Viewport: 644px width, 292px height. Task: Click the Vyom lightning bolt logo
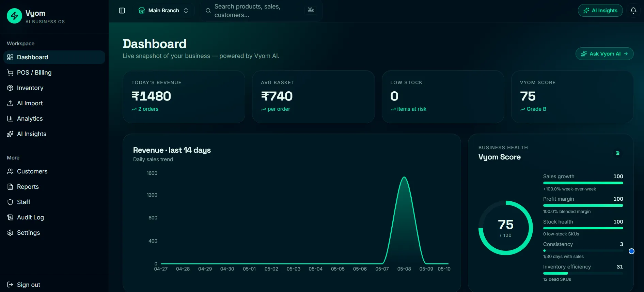14,16
